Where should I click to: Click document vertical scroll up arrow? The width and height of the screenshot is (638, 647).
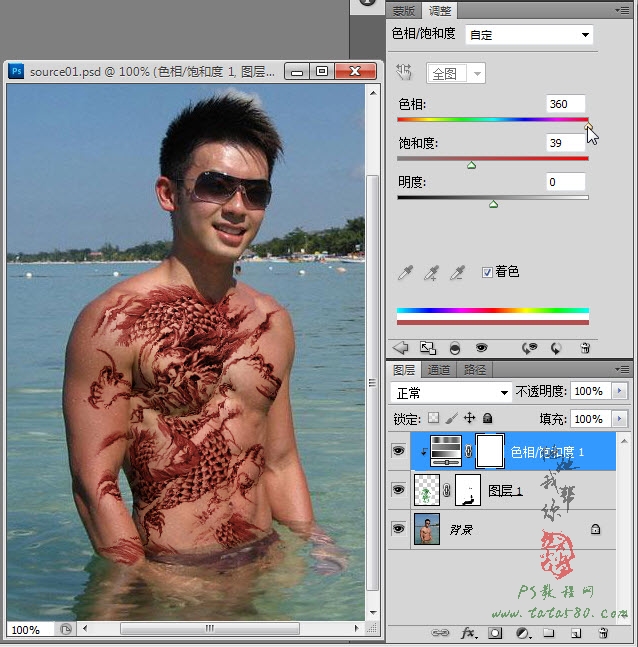(373, 93)
